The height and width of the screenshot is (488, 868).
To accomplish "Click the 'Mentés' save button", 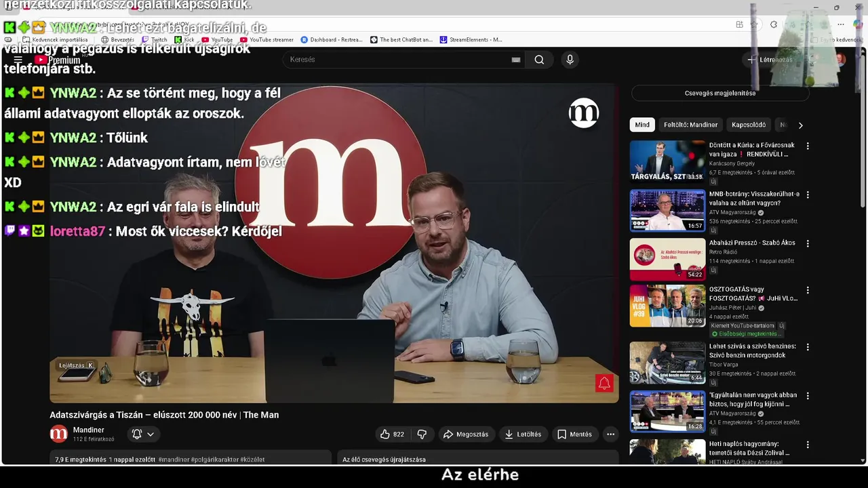I will [574, 434].
